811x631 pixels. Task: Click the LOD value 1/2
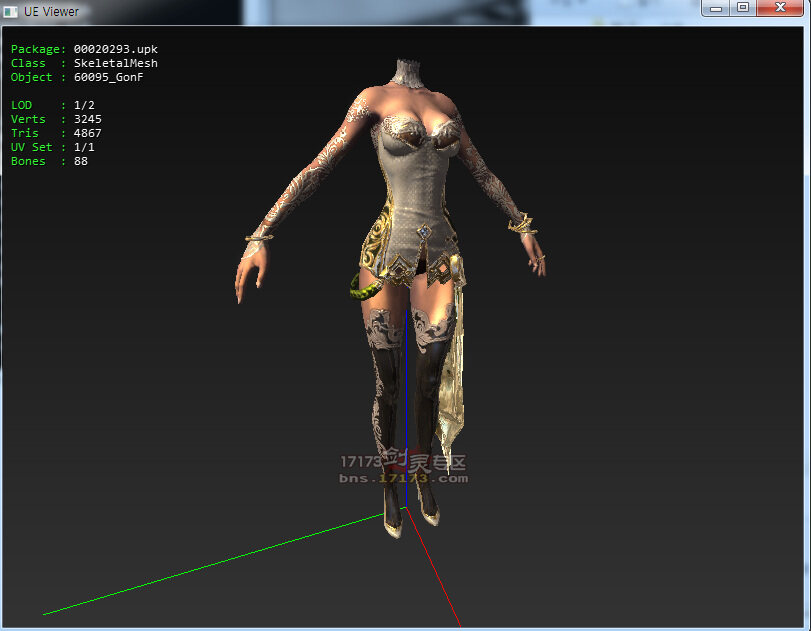click(x=84, y=105)
